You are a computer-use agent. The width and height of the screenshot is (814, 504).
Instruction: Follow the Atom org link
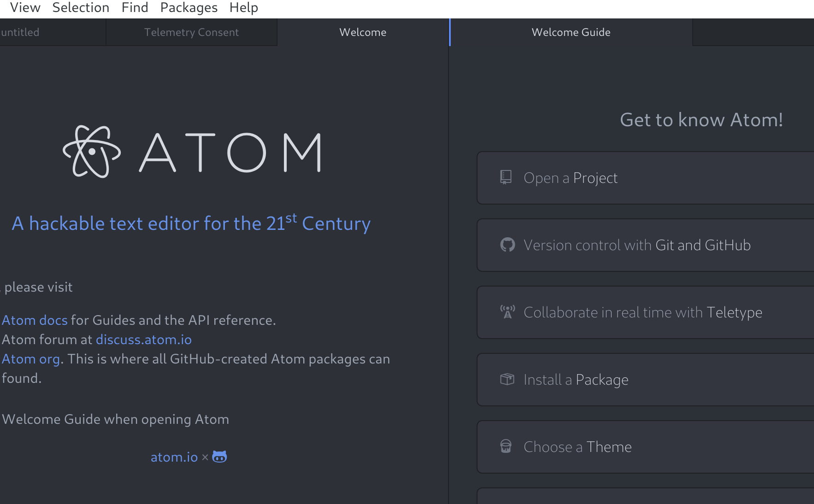pyautogui.click(x=31, y=359)
